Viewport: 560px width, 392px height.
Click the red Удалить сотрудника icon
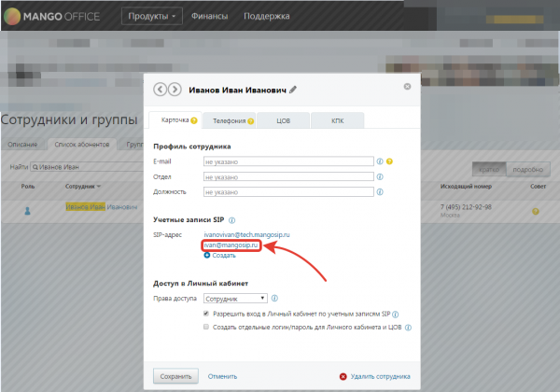pyautogui.click(x=343, y=377)
